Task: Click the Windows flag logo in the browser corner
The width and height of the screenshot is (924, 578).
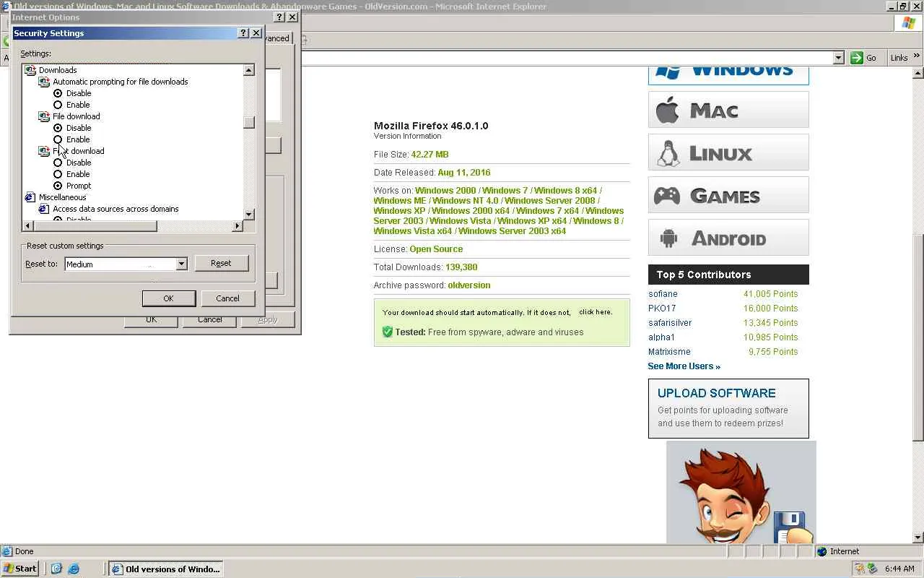Action: point(909,23)
